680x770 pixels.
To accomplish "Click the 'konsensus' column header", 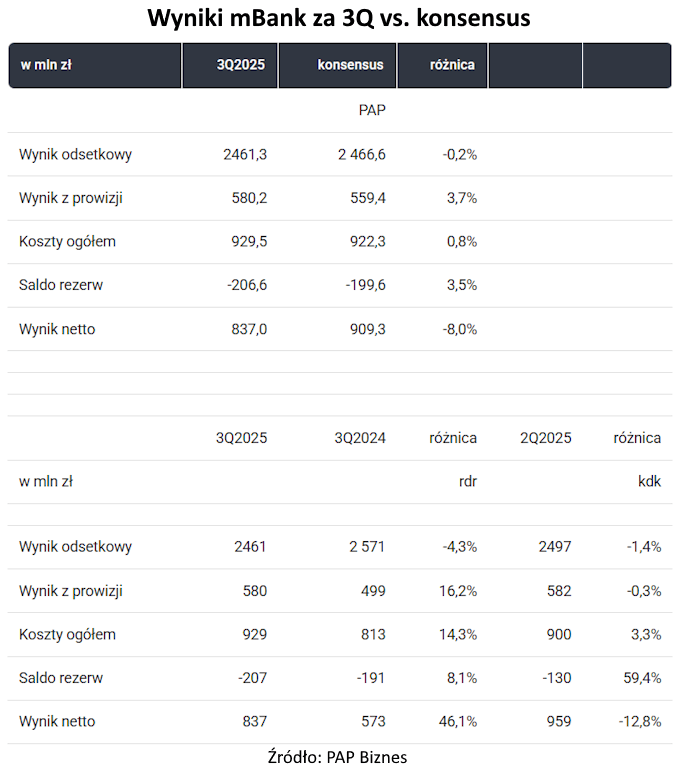I will pyautogui.click(x=350, y=65).
